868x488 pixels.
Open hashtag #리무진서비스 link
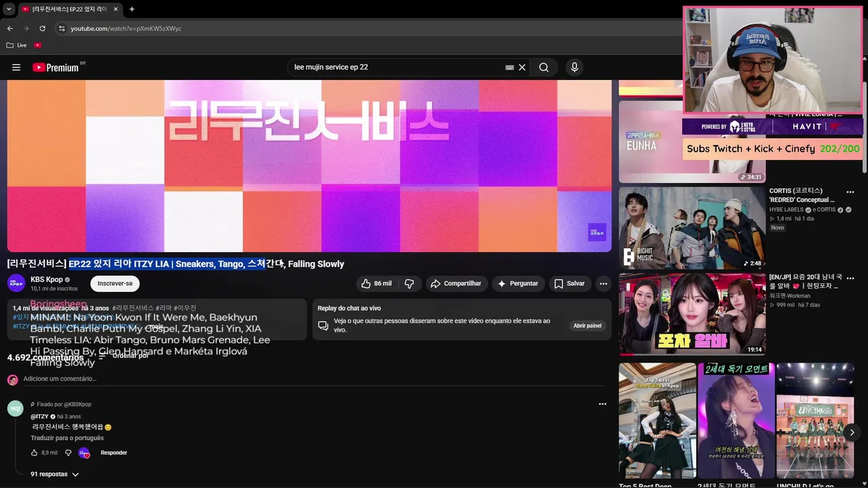[x=133, y=308]
